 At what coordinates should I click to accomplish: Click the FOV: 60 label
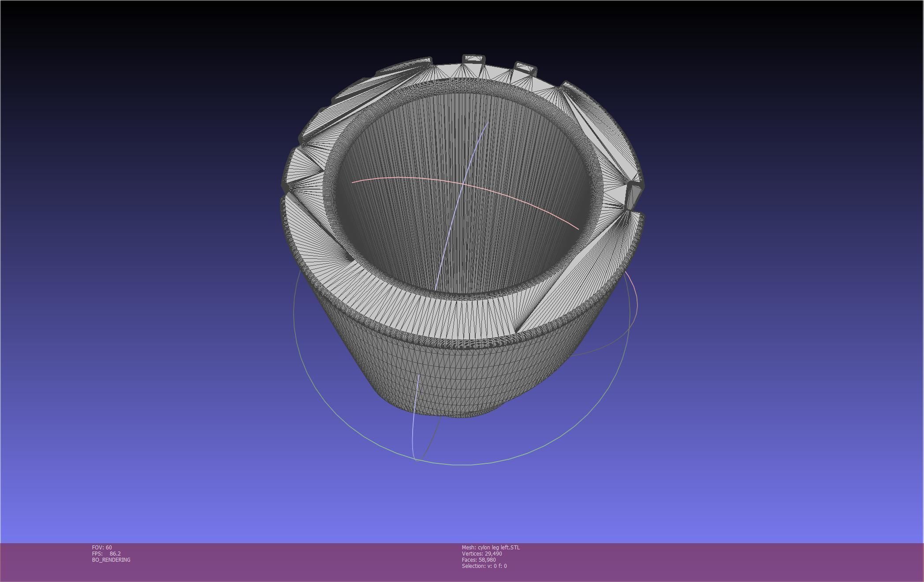tap(102, 547)
